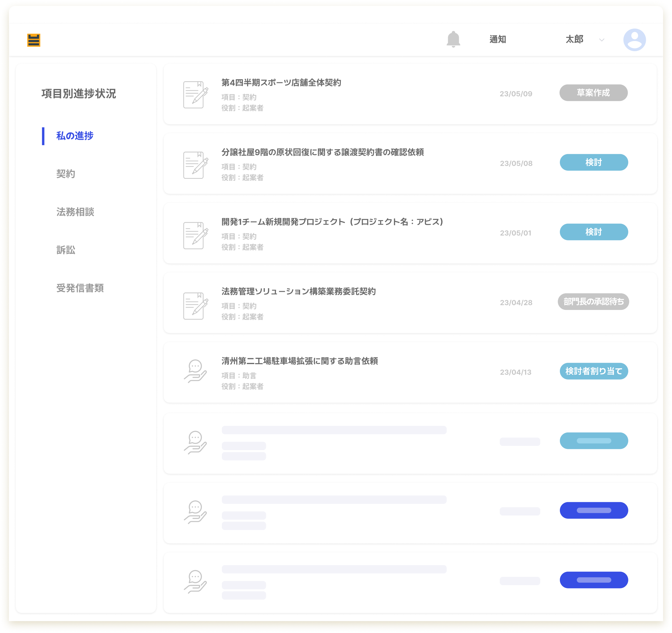
Task: Select the document icon on the 分譲社屋9階 item
Action: (x=195, y=164)
